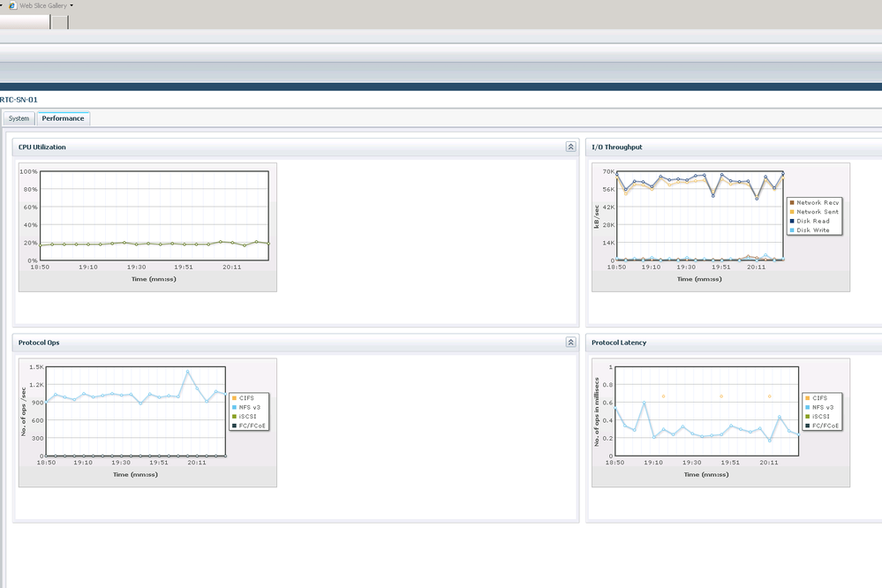This screenshot has width=882, height=588.
Task: Click the Disk Read legend entry
Action: tap(813, 221)
